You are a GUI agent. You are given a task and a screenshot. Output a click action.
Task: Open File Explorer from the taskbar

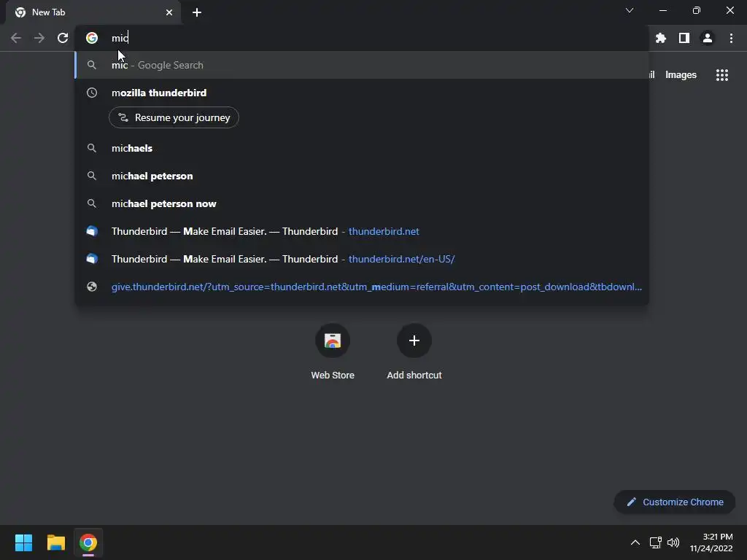pos(55,542)
